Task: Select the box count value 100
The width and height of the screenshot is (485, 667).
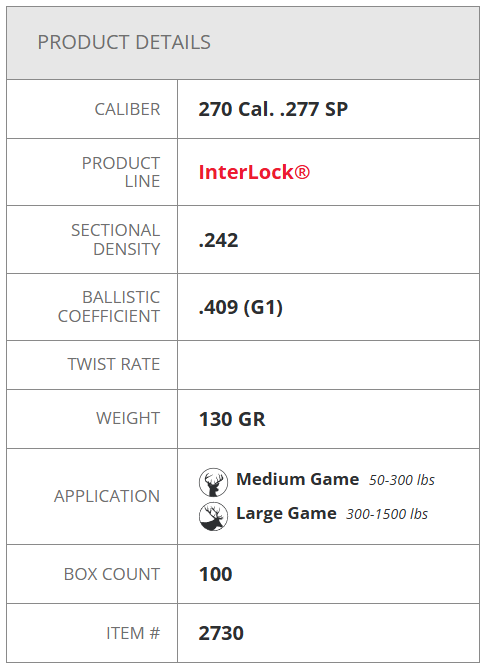Action: 215,574
